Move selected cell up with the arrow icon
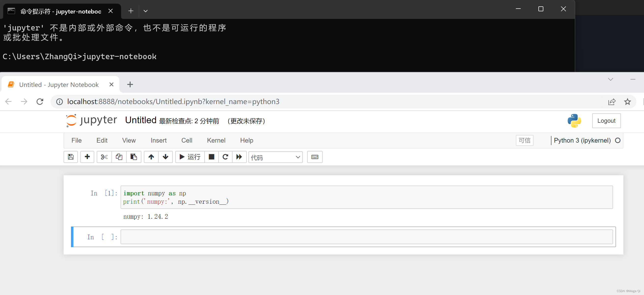The height and width of the screenshot is (295, 644). point(151,157)
